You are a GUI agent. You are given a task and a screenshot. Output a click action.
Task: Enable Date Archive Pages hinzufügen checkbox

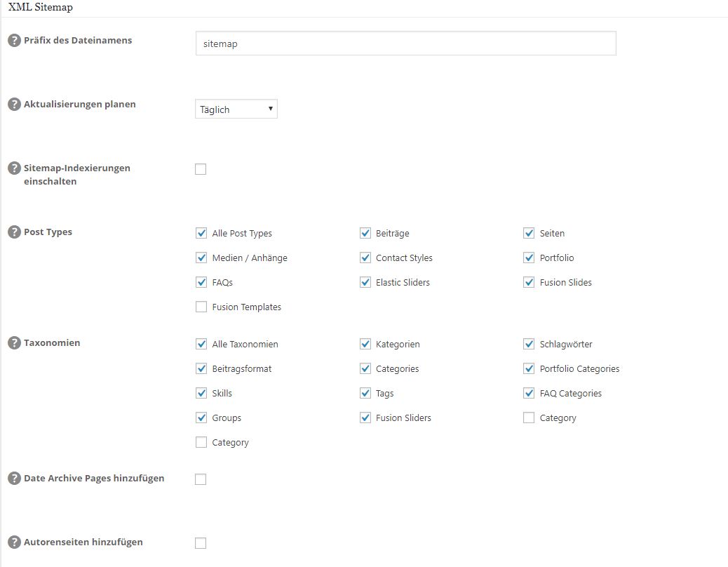pyautogui.click(x=201, y=479)
